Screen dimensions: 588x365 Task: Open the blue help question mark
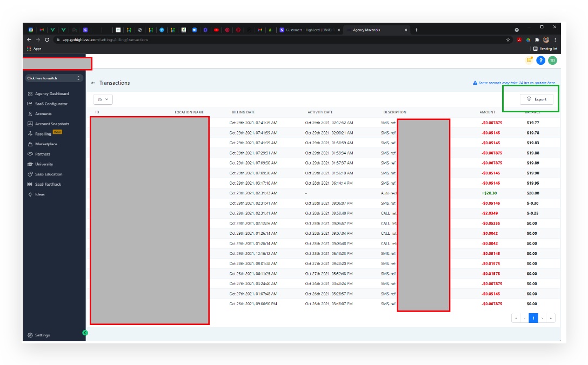click(540, 60)
